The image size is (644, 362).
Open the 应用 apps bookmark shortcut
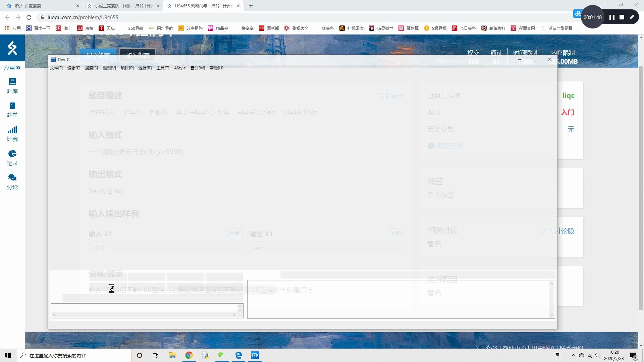(x=13, y=28)
